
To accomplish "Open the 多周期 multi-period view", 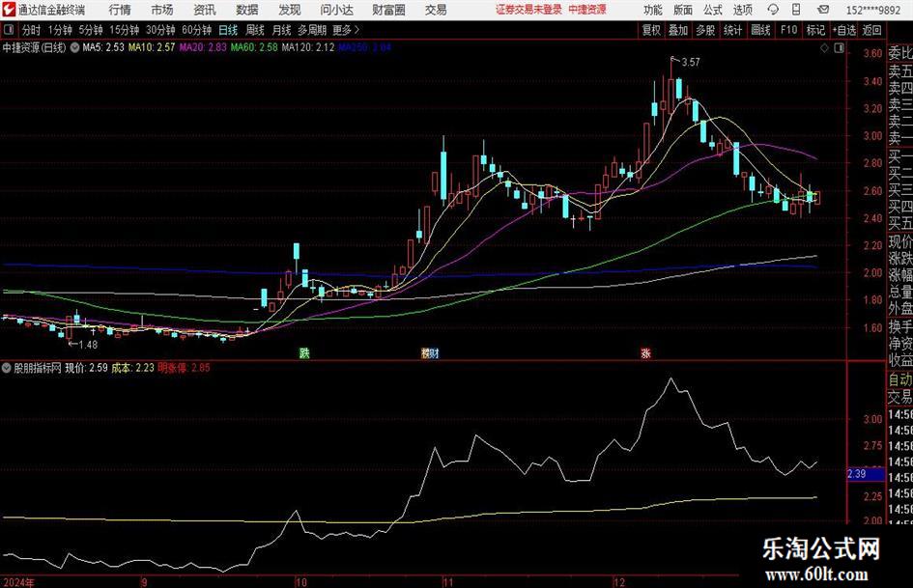I will click(x=312, y=30).
